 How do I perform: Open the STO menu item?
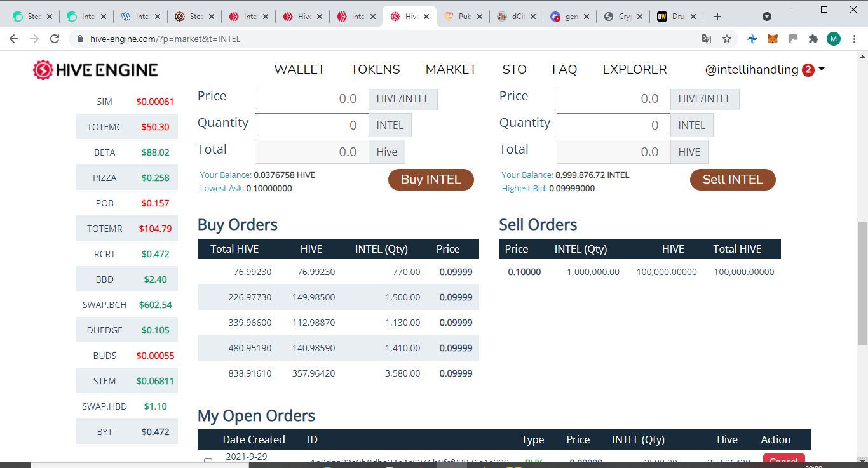[x=514, y=69]
